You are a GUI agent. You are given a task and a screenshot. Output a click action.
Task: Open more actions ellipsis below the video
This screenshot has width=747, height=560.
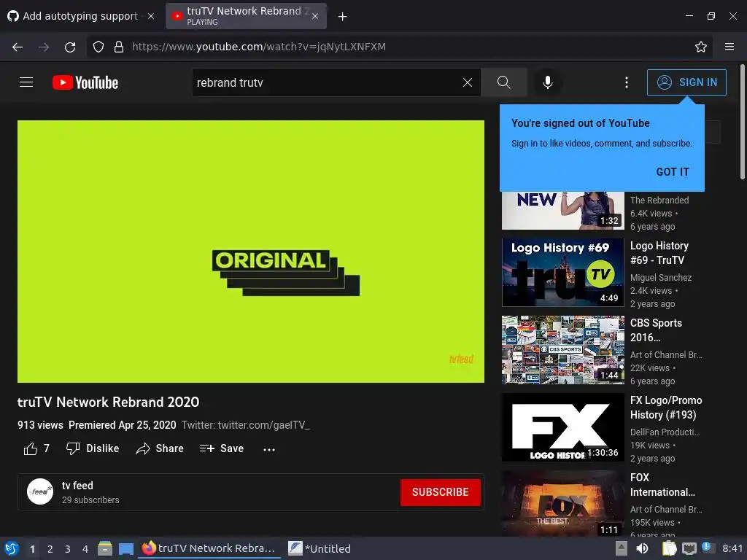[x=269, y=449]
